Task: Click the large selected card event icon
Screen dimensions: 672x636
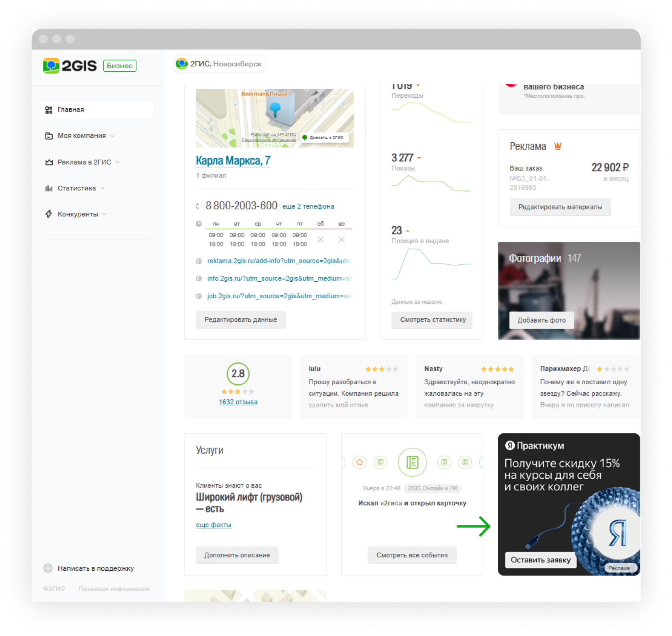Action: coord(412,462)
